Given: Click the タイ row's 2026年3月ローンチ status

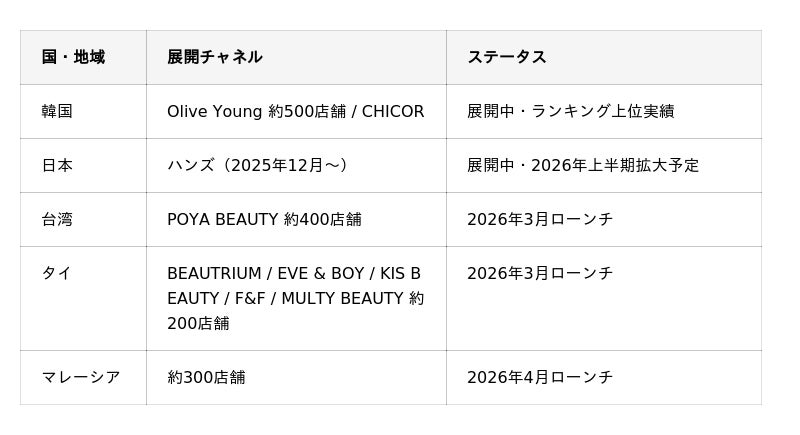Looking at the screenshot, I should [x=539, y=273].
